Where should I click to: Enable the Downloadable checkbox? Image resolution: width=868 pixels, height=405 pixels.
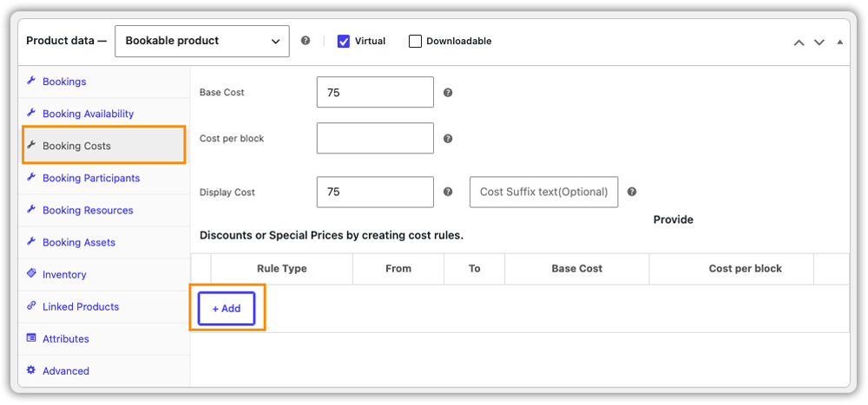[415, 41]
